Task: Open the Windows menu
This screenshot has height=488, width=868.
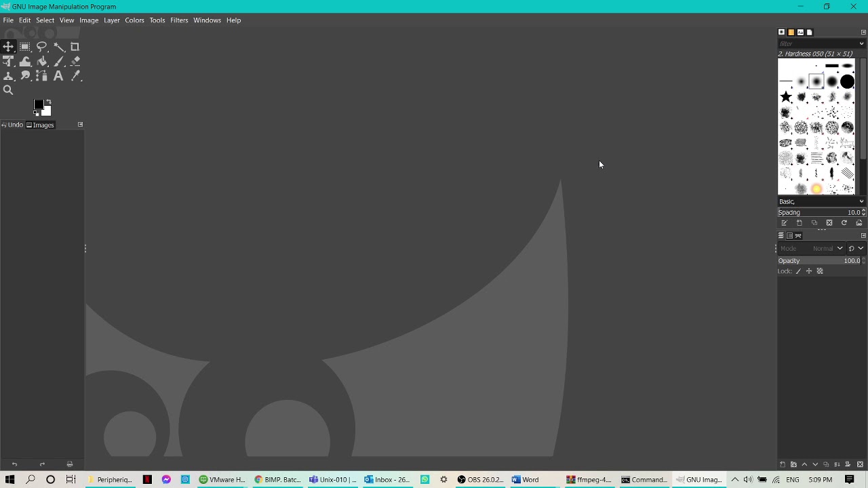Action: [x=207, y=20]
